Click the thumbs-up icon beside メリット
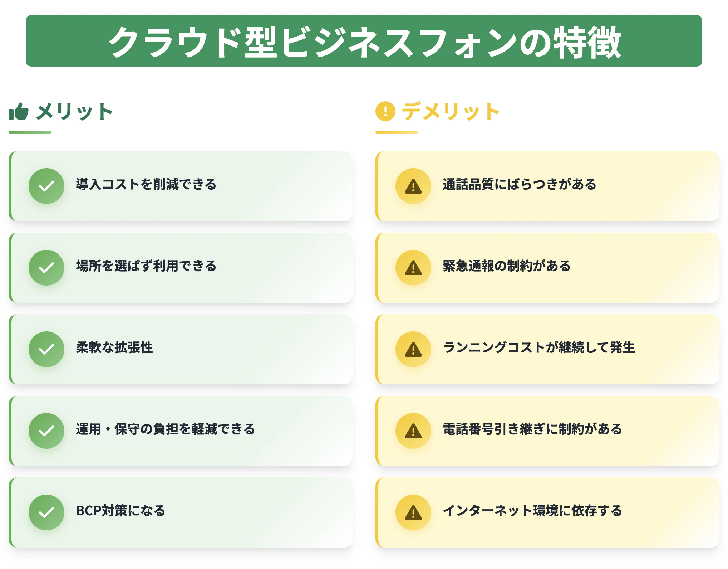This screenshot has width=728, height=569. (x=19, y=112)
